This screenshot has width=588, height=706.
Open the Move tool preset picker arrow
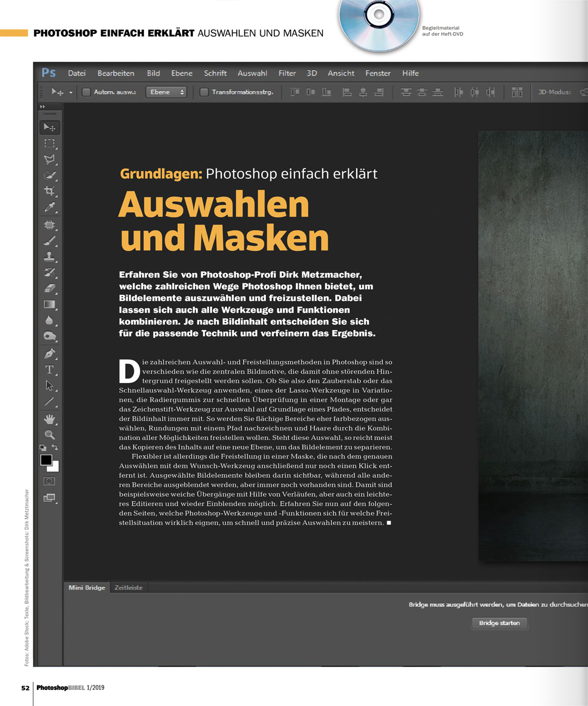coord(71,92)
